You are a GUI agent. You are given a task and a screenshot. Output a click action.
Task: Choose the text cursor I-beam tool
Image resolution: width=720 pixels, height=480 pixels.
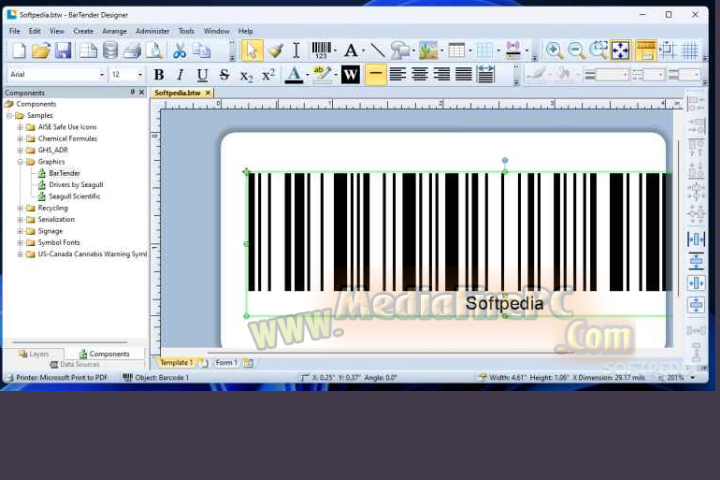pos(297,51)
